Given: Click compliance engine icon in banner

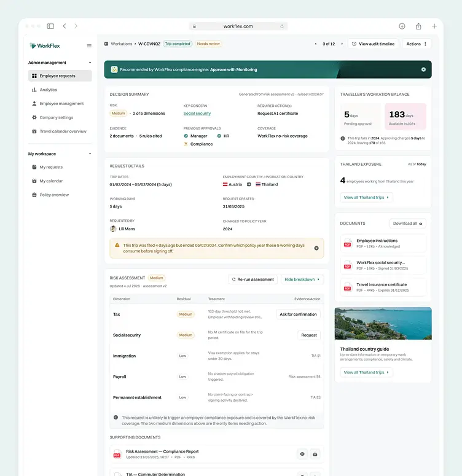Looking at the screenshot, I should tap(114, 69).
